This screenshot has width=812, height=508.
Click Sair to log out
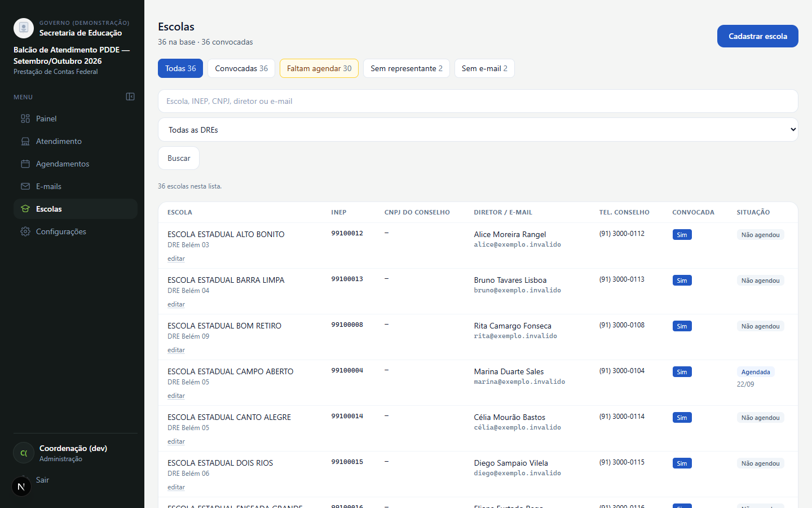42,480
